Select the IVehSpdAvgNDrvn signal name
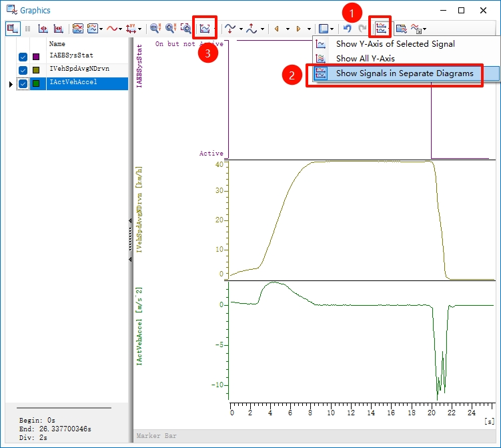The image size is (501, 448). point(79,70)
